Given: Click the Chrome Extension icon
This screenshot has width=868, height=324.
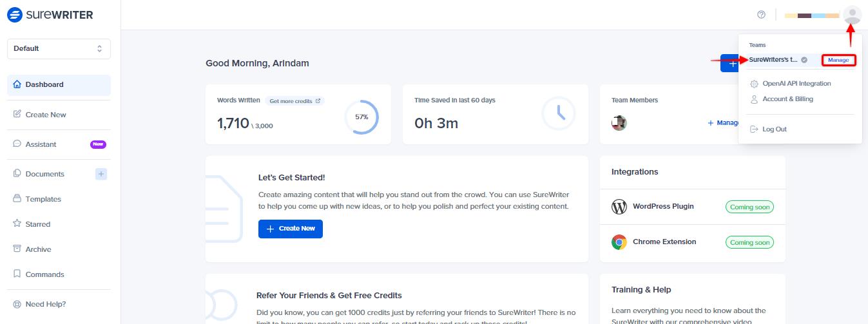Looking at the screenshot, I should coord(619,242).
